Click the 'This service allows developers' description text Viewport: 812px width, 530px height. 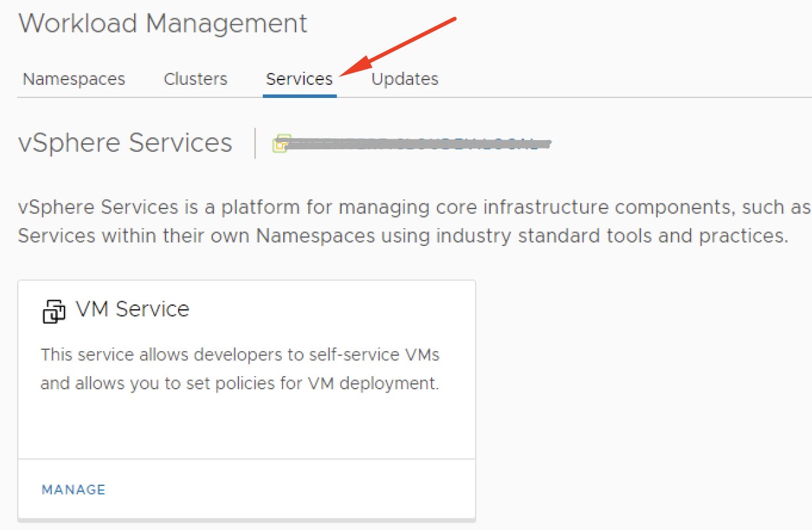[x=240, y=369]
